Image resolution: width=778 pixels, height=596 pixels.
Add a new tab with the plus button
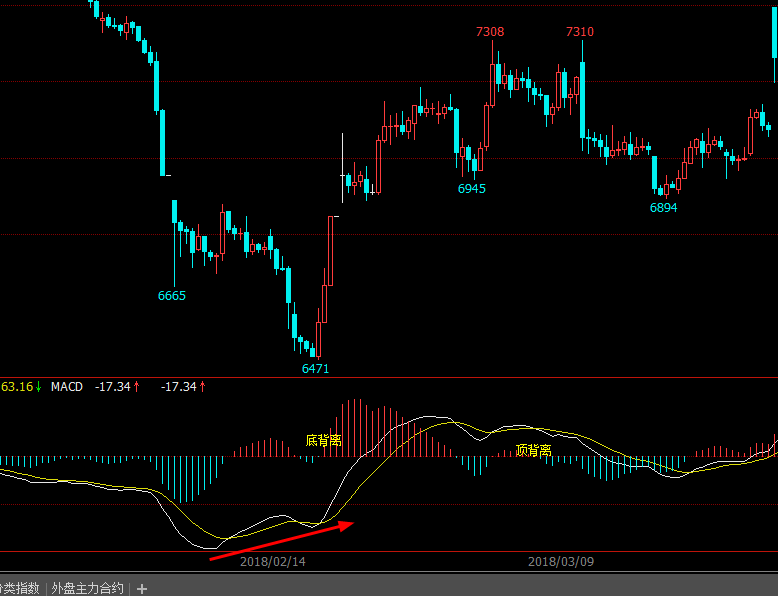click(142, 589)
